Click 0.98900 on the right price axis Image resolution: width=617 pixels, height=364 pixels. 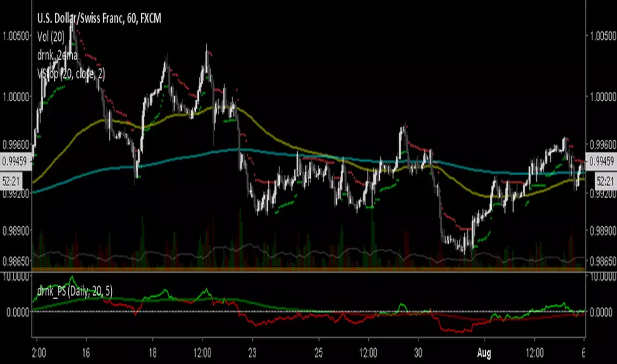tap(602, 230)
